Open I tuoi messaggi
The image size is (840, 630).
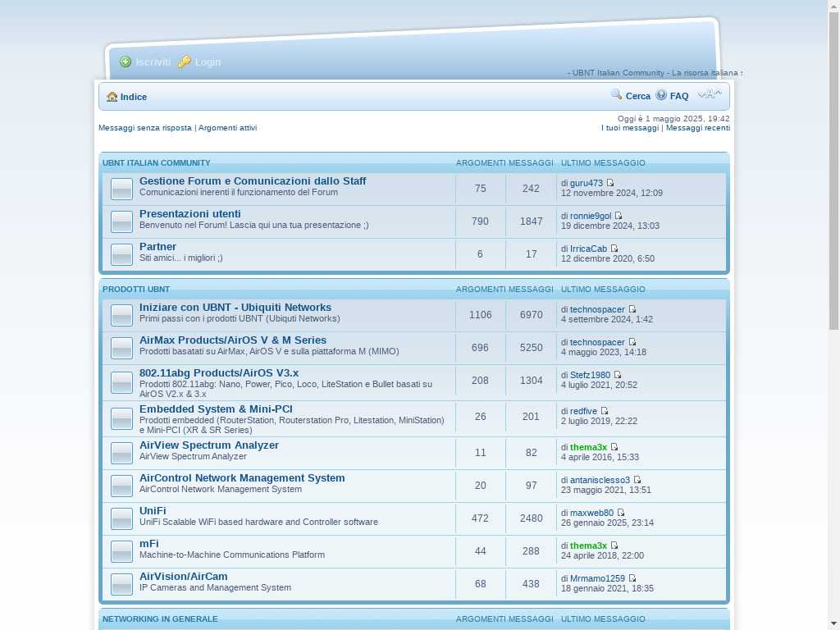(x=630, y=127)
